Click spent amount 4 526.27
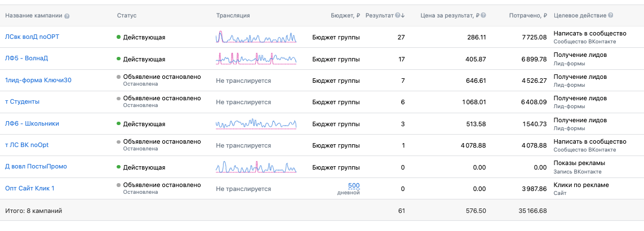Image resolution: width=644 pixels, height=231 pixels. pos(534,81)
